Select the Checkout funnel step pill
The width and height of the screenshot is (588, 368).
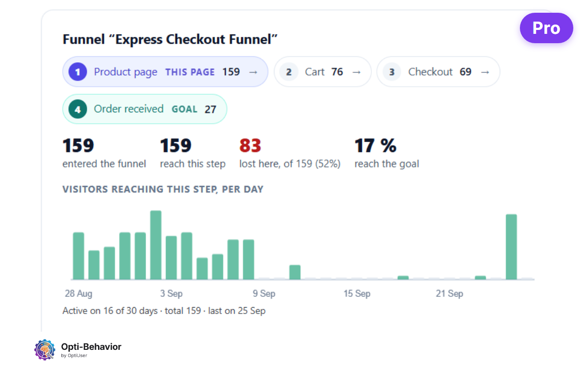click(x=438, y=72)
